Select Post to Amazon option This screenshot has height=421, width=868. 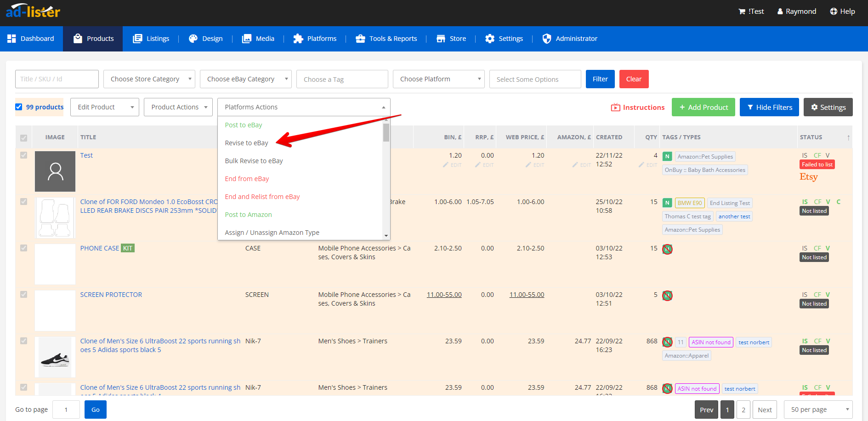[x=300, y=215]
